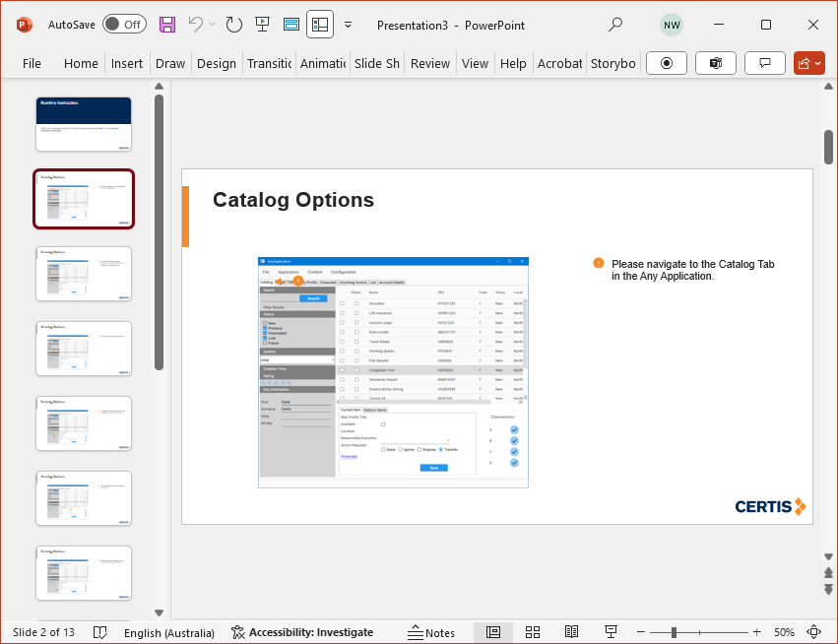Open the Customize Quick Access Toolbar dropdown
The height and width of the screenshot is (644, 838).
coord(348,24)
